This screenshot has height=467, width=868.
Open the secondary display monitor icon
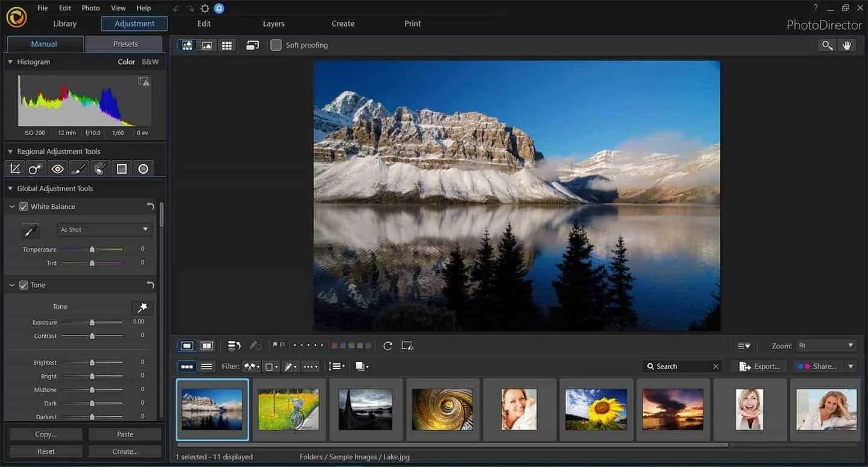click(x=253, y=45)
